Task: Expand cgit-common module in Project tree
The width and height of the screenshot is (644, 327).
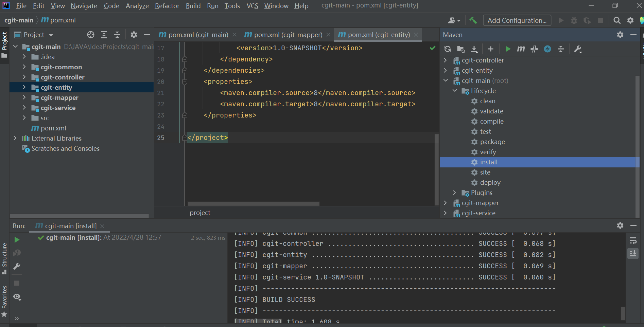Action: pos(24,67)
